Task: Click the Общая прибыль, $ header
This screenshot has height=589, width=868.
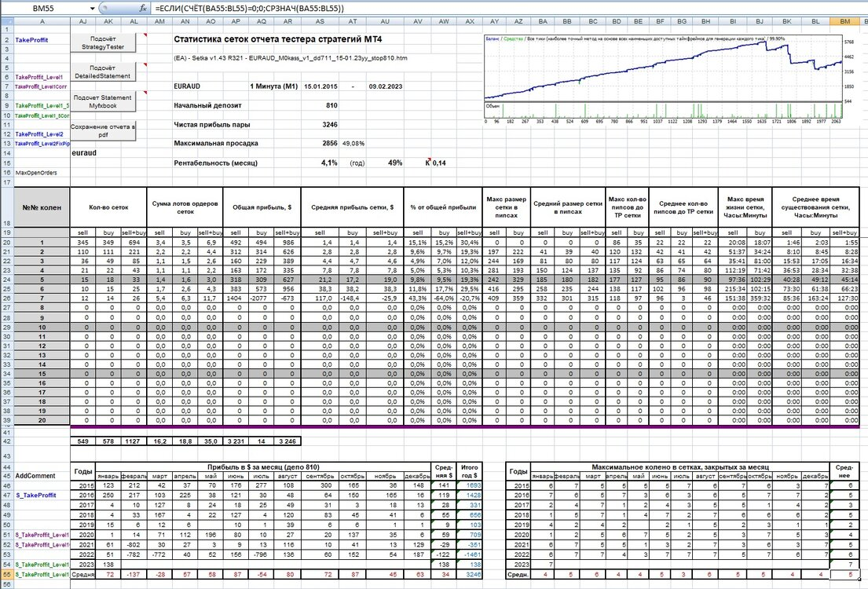Action: coord(262,207)
